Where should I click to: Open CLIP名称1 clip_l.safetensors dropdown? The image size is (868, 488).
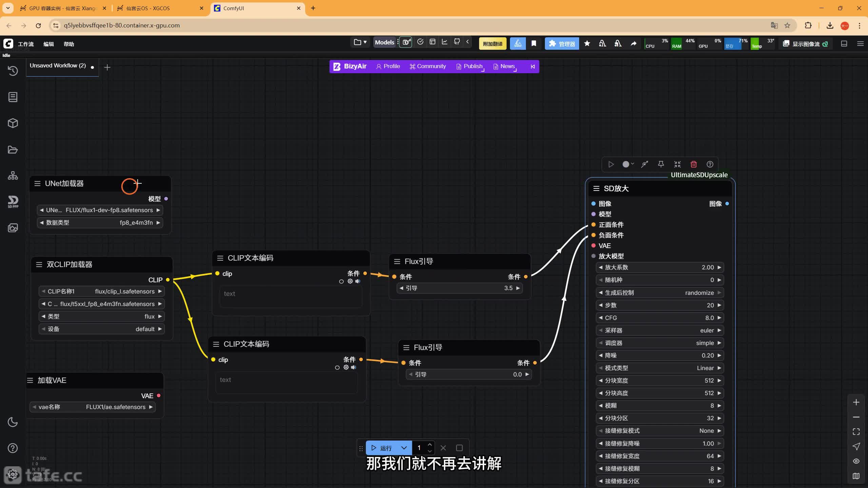click(101, 291)
